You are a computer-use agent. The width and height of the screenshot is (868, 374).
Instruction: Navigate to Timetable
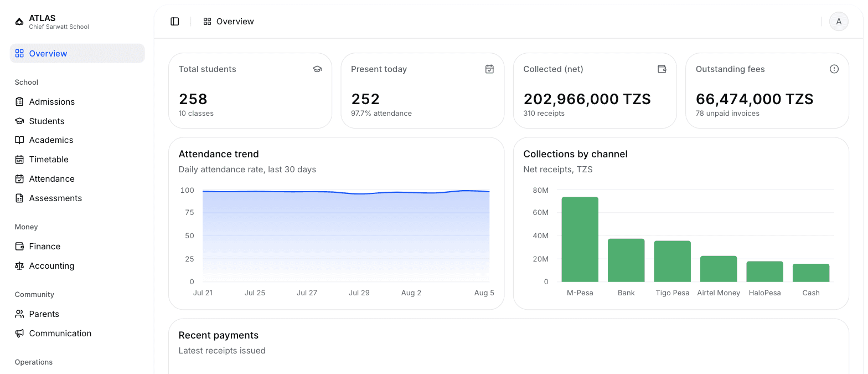[77, 160]
